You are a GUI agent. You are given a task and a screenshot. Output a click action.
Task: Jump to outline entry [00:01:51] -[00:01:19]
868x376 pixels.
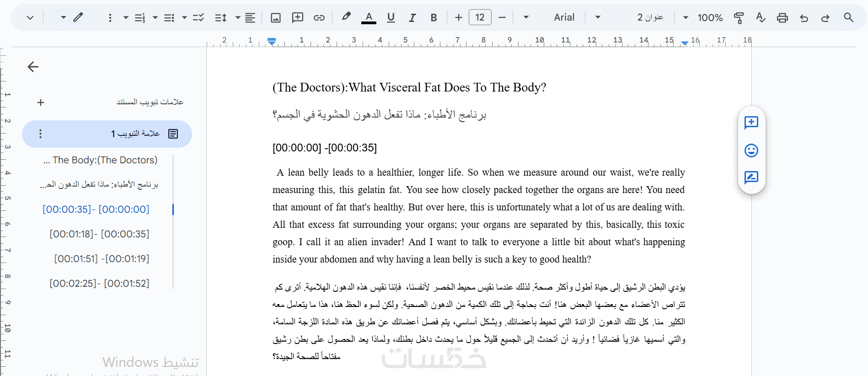102,259
